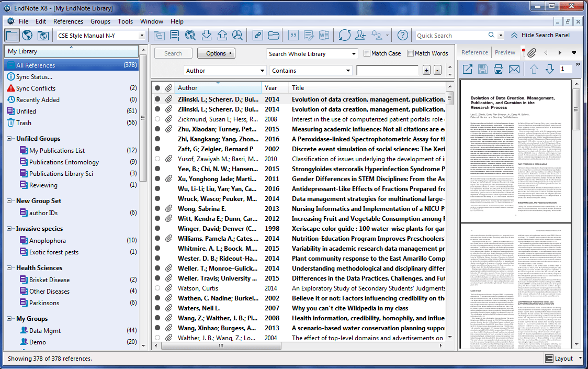This screenshot has height=369, width=588.
Task: Add a search row with plus button
Action: [426, 70]
